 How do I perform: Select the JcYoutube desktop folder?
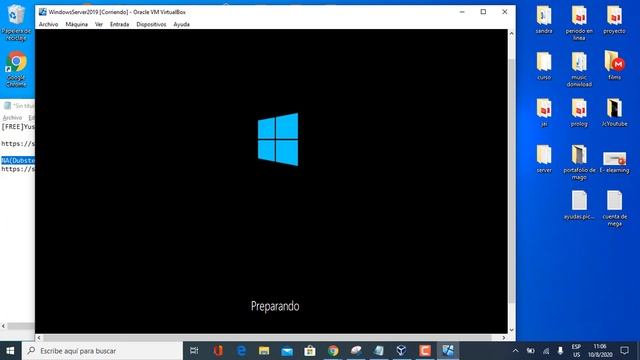(x=614, y=112)
